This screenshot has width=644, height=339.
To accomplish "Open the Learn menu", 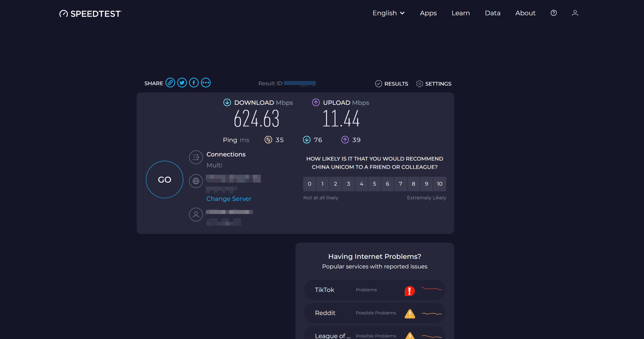I will 461,13.
